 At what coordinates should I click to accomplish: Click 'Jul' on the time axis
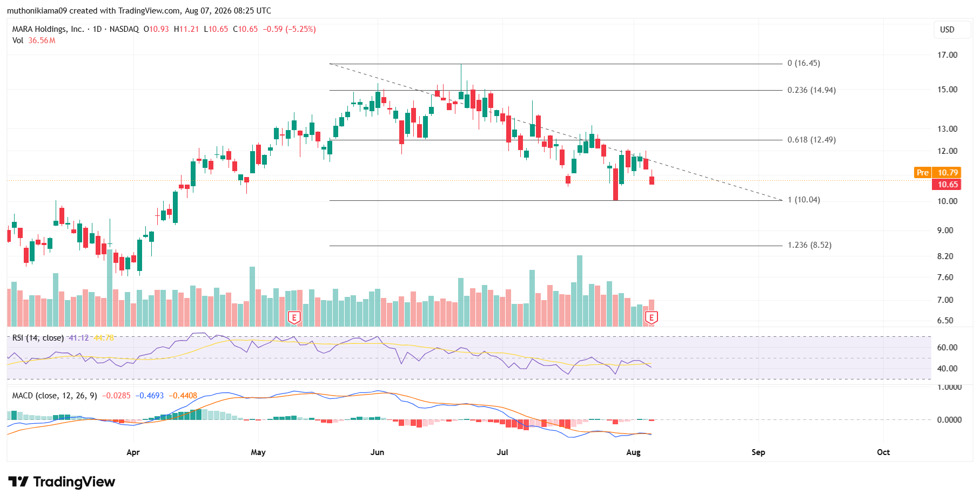(502, 452)
